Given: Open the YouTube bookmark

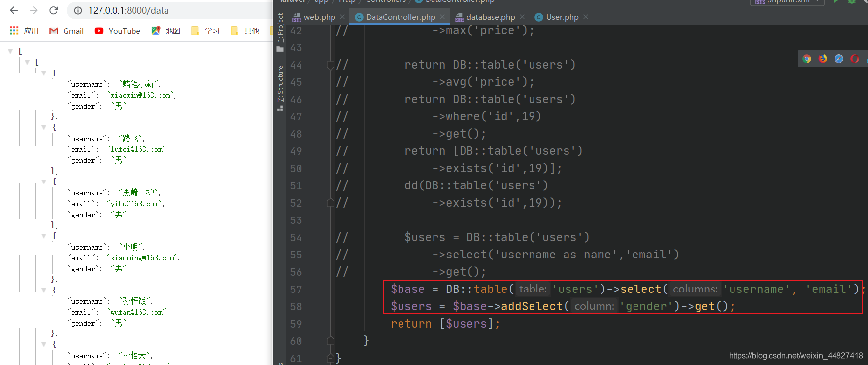Looking at the screenshot, I should pyautogui.click(x=117, y=31).
